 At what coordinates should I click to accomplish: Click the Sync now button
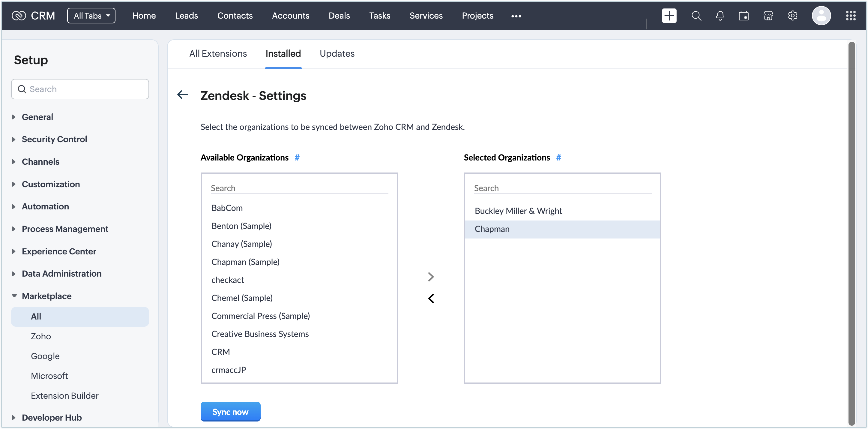point(230,412)
